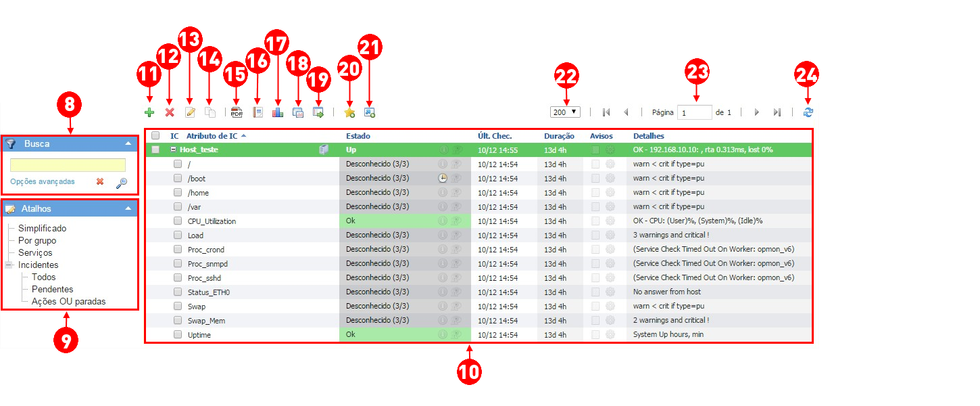The width and height of the screenshot is (980, 406).
Task: Tick the checkbox for CPU_Utilization
Action: click(x=178, y=221)
